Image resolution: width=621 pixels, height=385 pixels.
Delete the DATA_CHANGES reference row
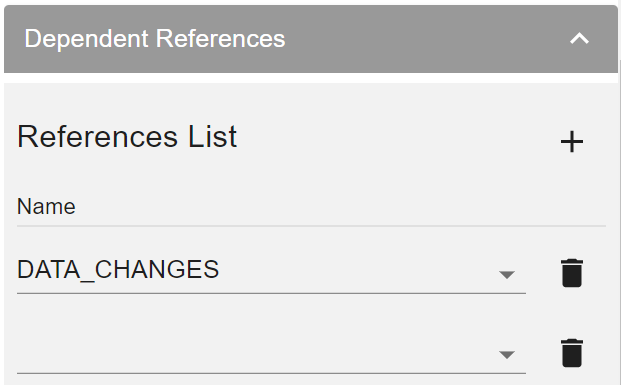click(x=572, y=273)
